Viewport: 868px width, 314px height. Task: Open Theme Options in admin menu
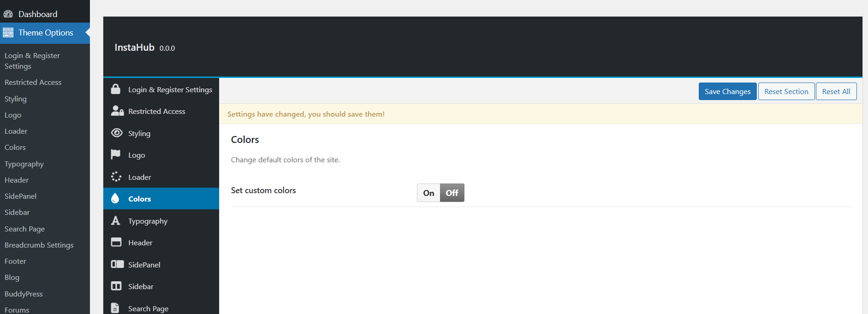click(45, 33)
